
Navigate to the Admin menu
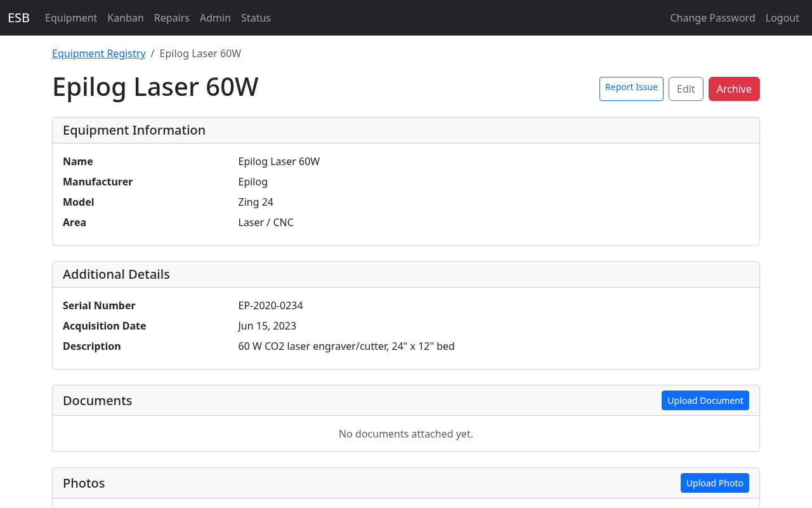tap(215, 18)
